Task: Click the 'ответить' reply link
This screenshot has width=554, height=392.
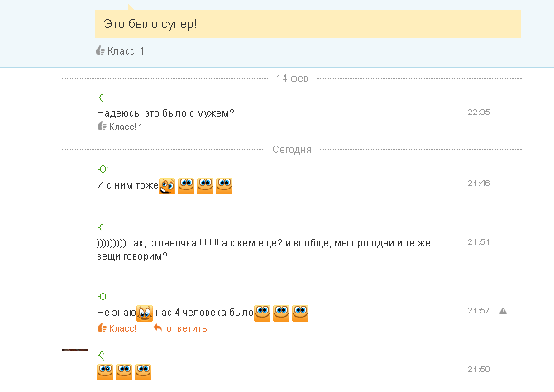Action: pos(187,328)
